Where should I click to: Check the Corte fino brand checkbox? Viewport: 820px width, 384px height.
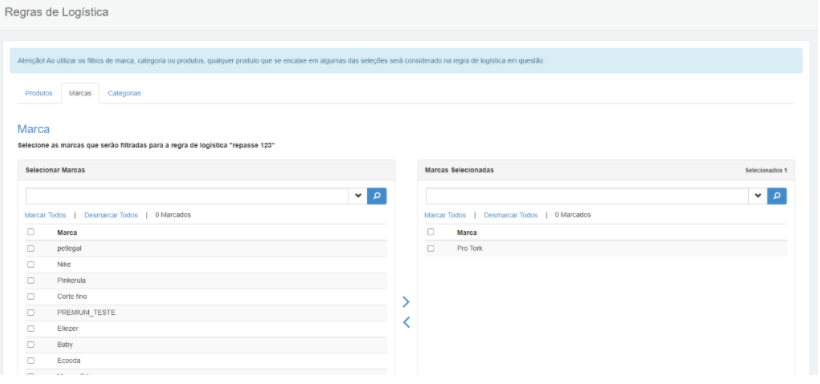tap(31, 297)
